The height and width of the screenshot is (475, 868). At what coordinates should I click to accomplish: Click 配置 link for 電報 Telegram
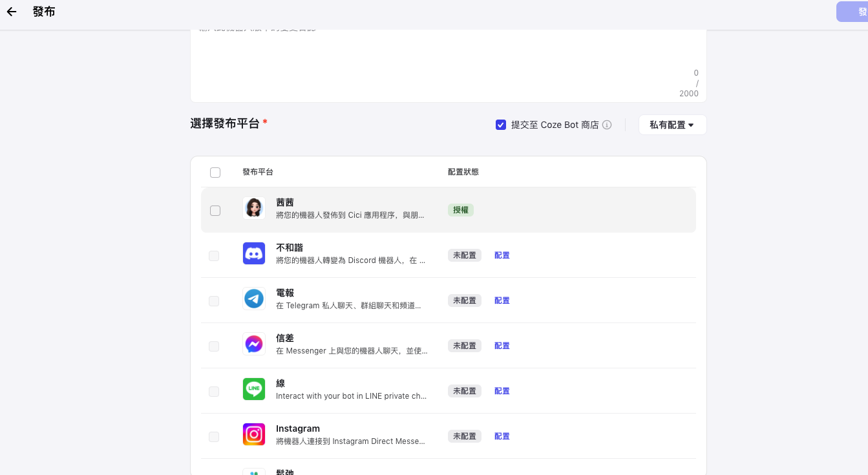coord(502,301)
